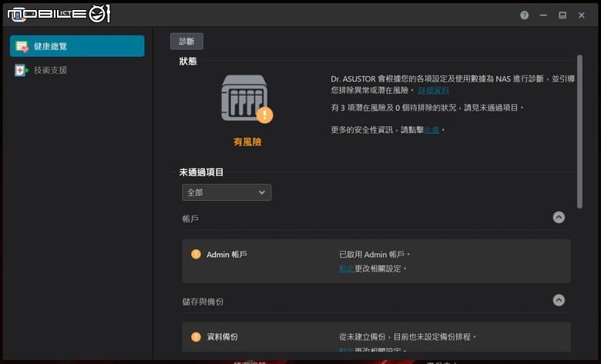
Task: Click the help question mark icon
Action: (525, 15)
